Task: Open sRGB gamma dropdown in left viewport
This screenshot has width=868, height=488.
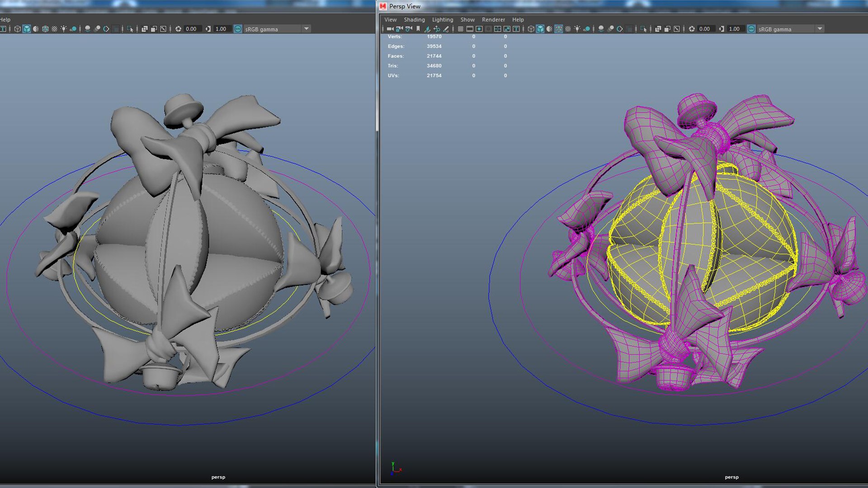Action: click(277, 29)
